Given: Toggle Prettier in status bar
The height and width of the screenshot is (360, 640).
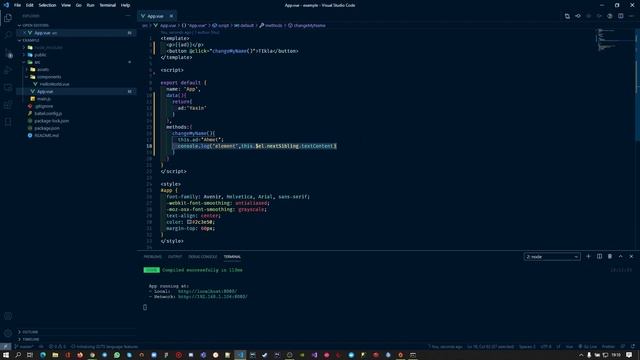Looking at the screenshot, I should [608, 347].
